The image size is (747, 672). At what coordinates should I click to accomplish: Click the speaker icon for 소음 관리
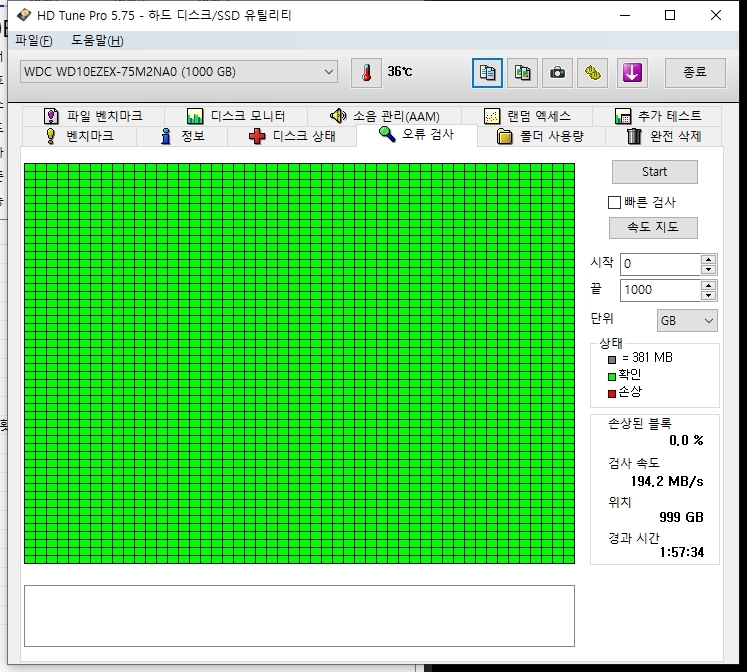338,116
